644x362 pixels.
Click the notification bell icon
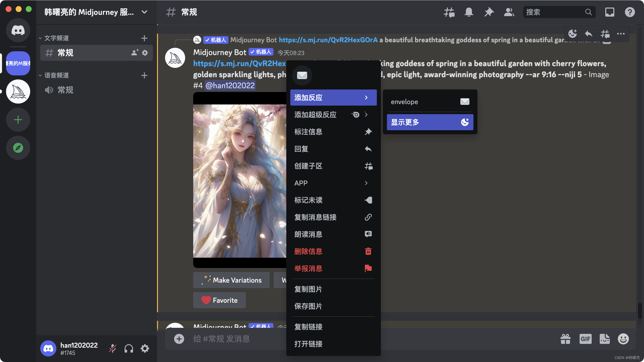point(468,12)
